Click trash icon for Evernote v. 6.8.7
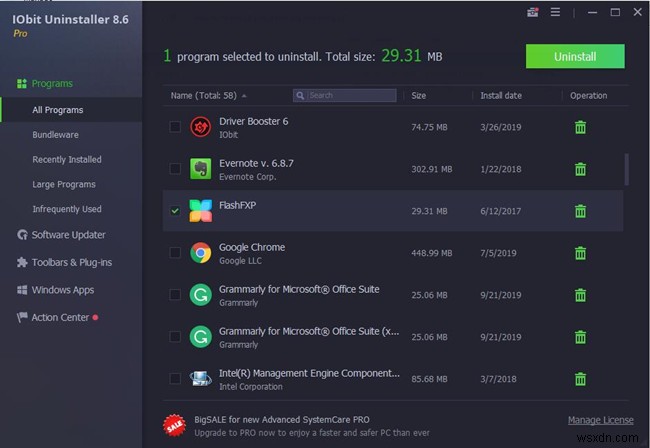This screenshot has height=448, width=650. tap(580, 169)
